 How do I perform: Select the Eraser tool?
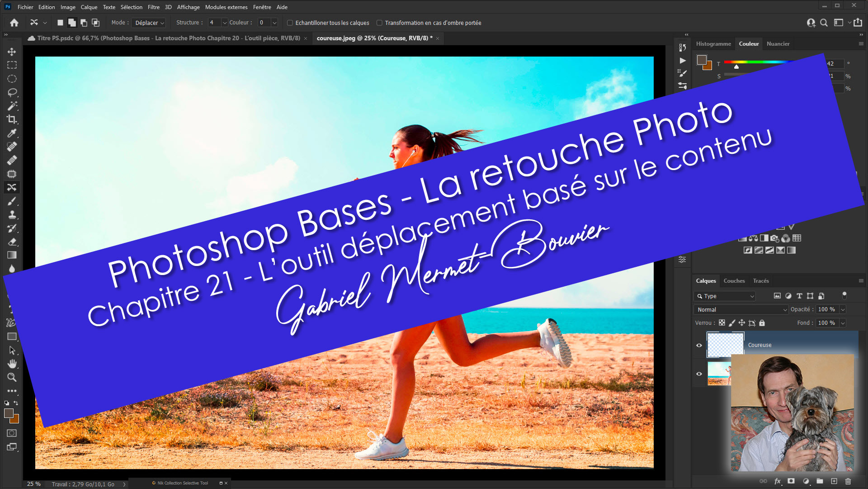12,242
